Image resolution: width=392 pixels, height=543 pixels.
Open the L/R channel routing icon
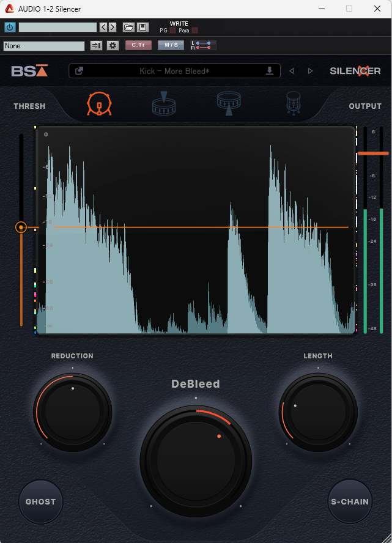[203, 45]
